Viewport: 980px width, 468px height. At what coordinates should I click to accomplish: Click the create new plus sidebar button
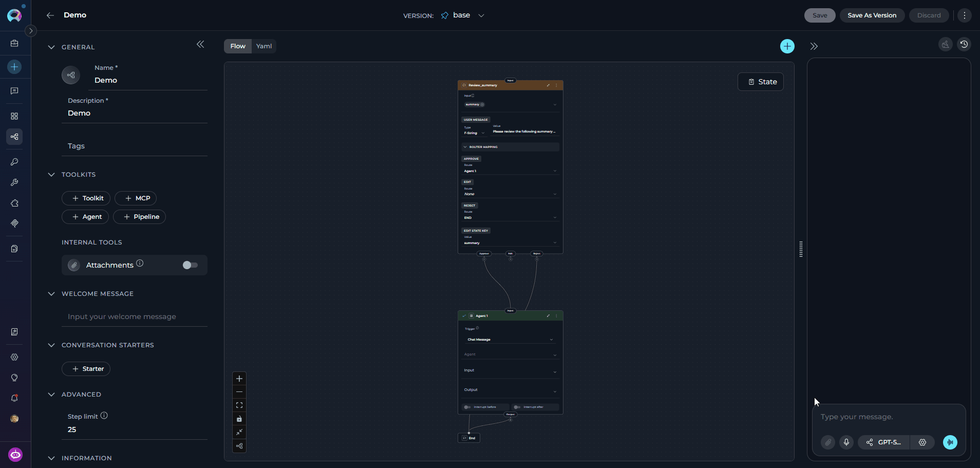pyautogui.click(x=14, y=67)
